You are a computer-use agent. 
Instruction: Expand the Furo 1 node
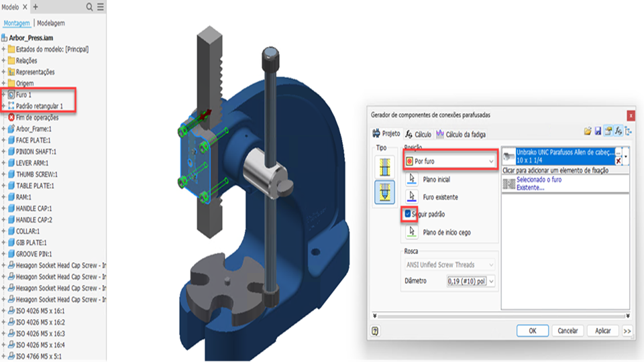(3, 95)
